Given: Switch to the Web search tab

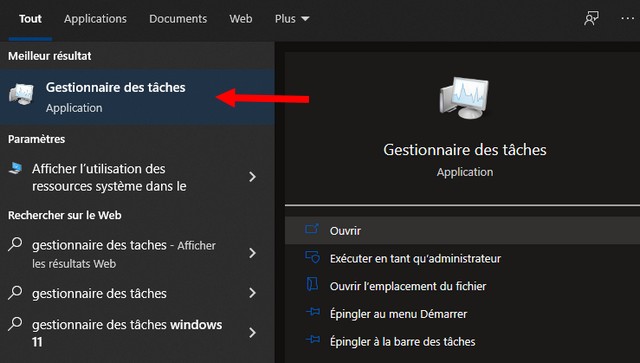Looking at the screenshot, I should coord(240,19).
